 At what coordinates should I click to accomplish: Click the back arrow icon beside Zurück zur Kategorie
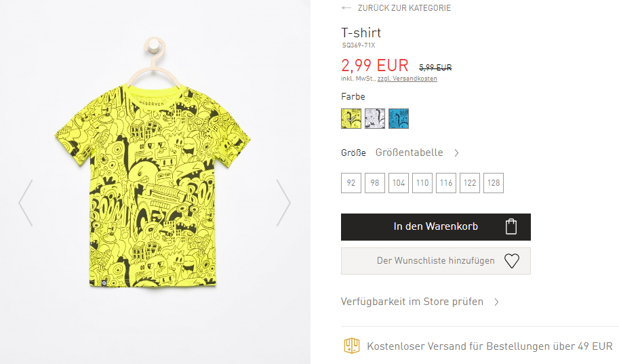point(346,8)
